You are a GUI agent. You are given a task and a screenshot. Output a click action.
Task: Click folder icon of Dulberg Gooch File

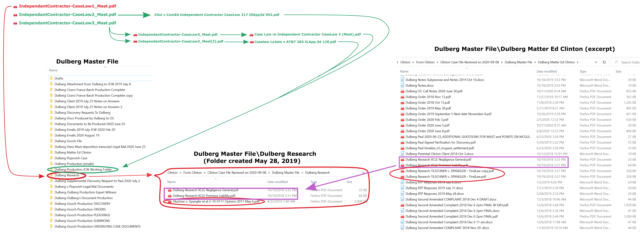[51, 141]
